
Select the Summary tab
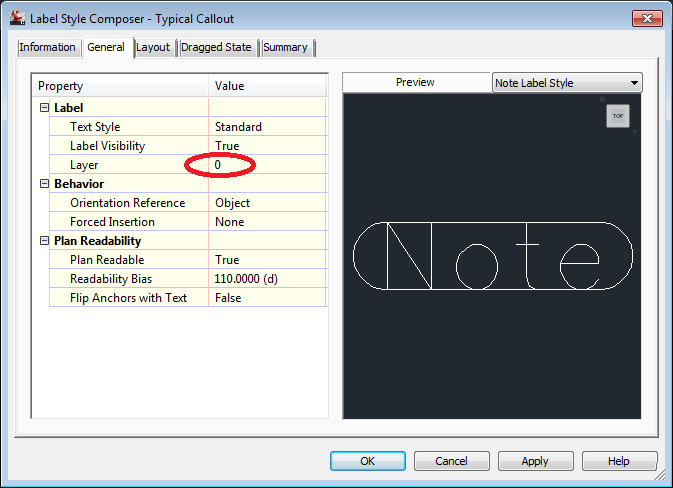285,48
